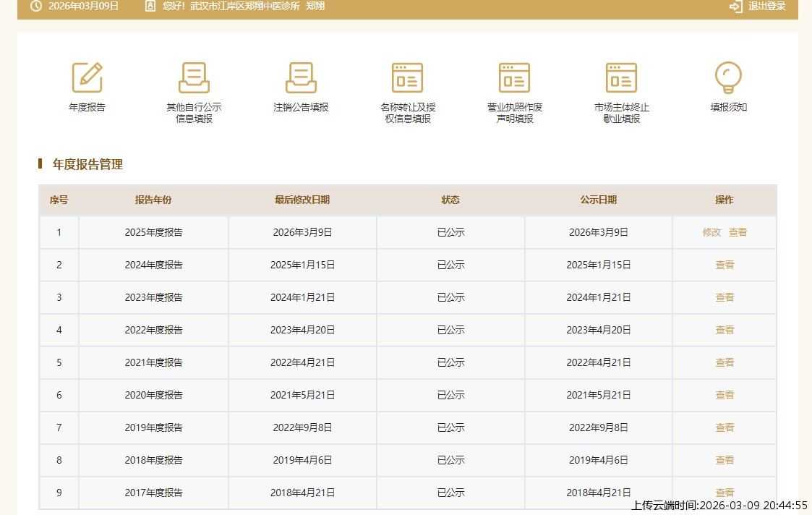
Task: View the 2025年度报告 via 查看
Action: 738,232
